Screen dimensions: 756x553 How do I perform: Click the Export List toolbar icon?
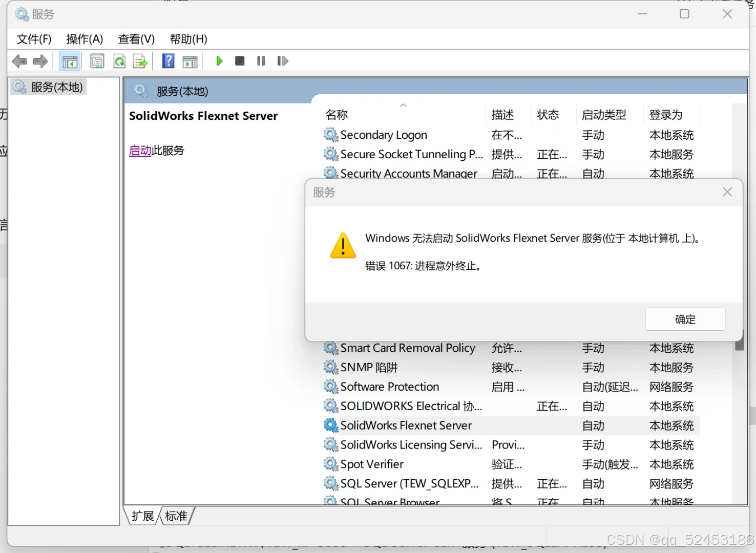(140, 61)
